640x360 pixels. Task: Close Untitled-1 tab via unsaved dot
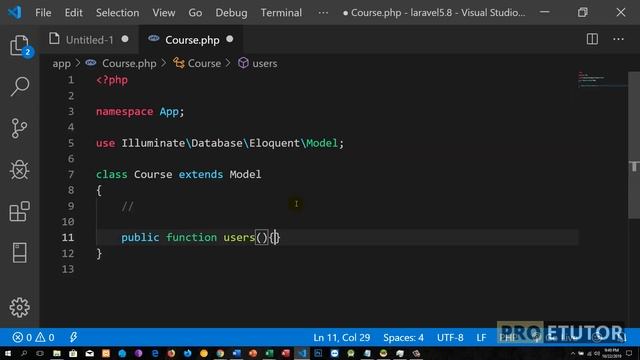point(125,39)
